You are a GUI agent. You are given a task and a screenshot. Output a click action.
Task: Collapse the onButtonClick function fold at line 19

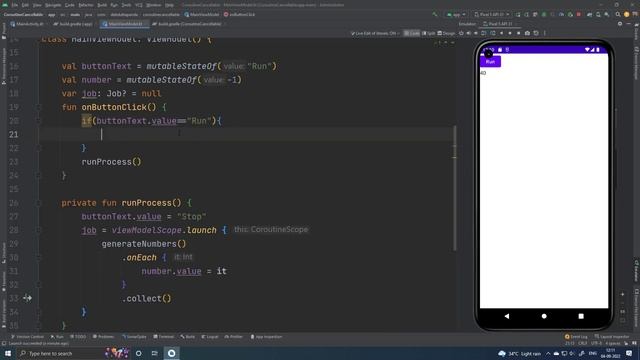click(38, 107)
